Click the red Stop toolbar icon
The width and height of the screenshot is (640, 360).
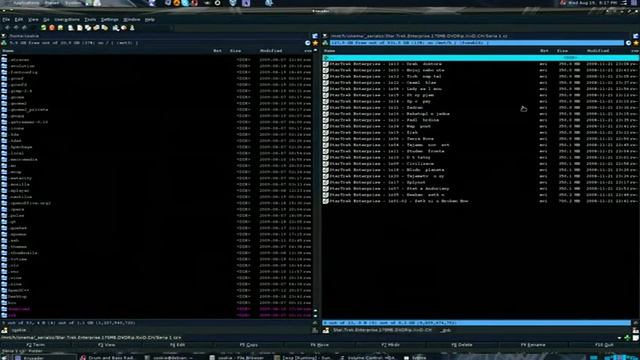pyautogui.click(x=52, y=28)
